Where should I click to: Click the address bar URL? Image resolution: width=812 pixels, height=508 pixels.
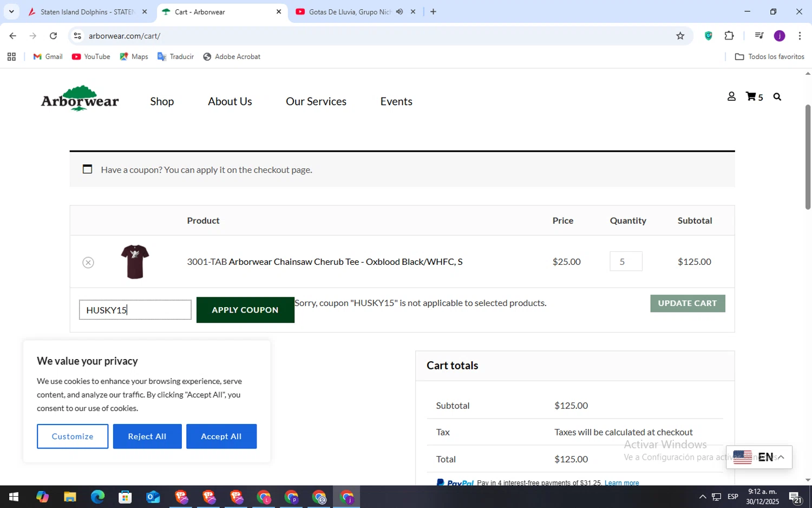tap(125, 36)
